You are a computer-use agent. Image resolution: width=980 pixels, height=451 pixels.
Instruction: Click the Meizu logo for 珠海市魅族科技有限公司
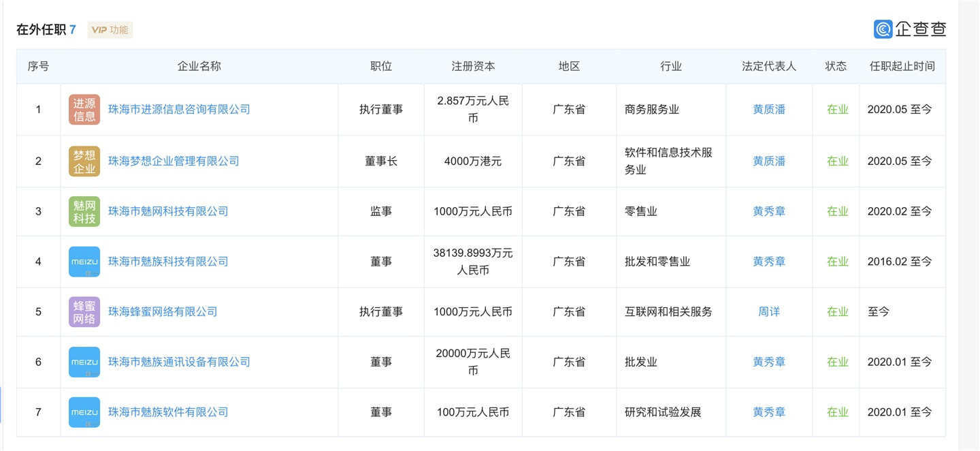pyautogui.click(x=84, y=262)
